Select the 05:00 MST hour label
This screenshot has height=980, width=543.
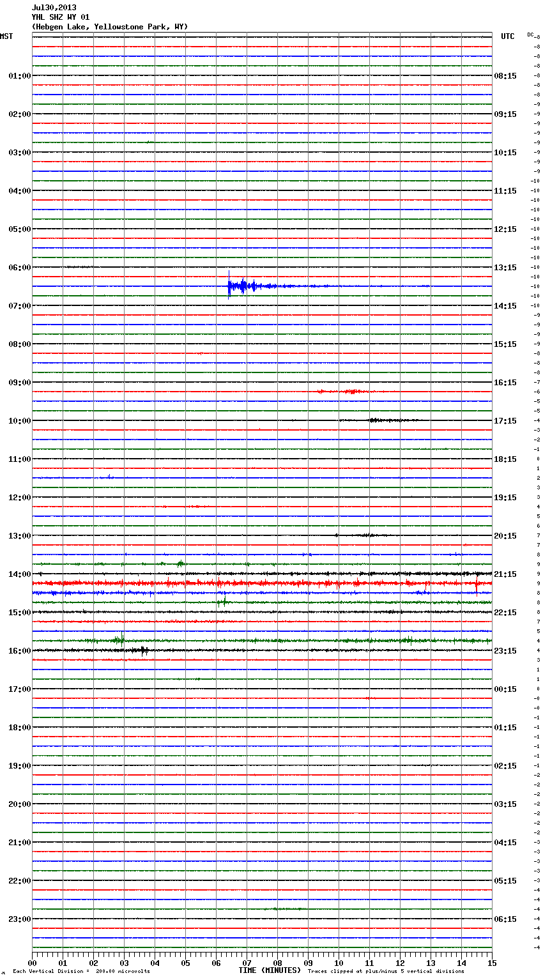pyautogui.click(x=20, y=229)
